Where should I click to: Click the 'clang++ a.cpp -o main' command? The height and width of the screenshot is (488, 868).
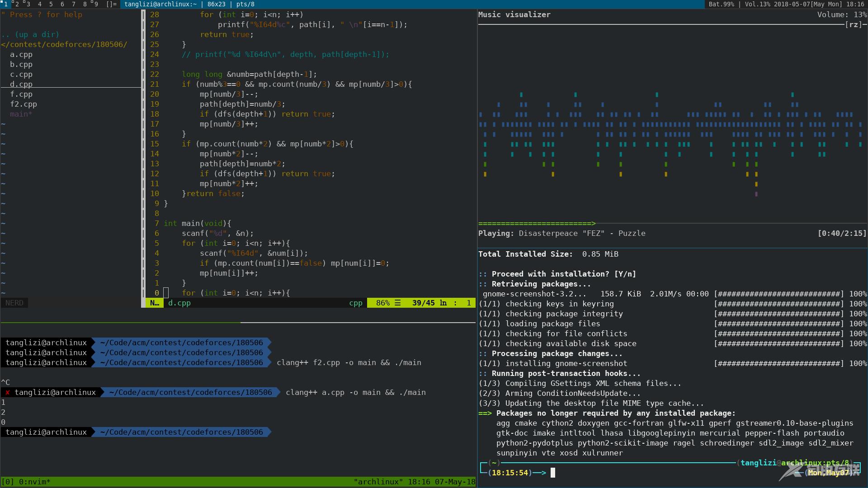click(x=356, y=392)
